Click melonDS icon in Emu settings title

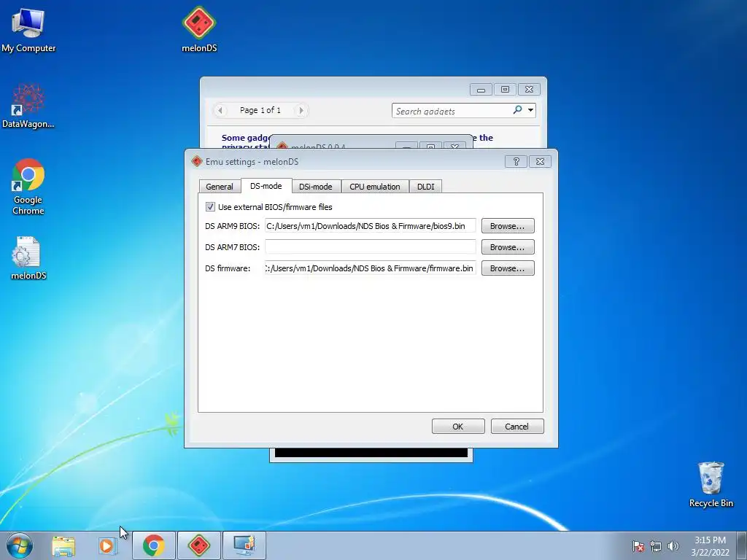(197, 161)
